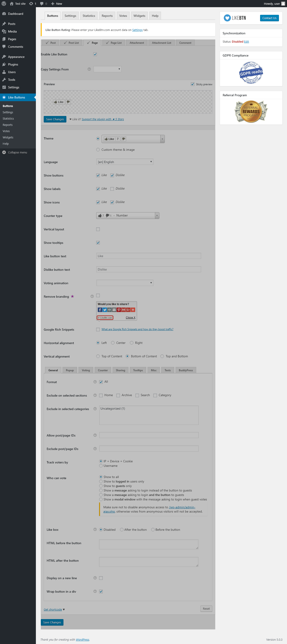The height and width of the screenshot is (644, 287).
Task: Click the Pinterest share icon
Action: point(119,310)
